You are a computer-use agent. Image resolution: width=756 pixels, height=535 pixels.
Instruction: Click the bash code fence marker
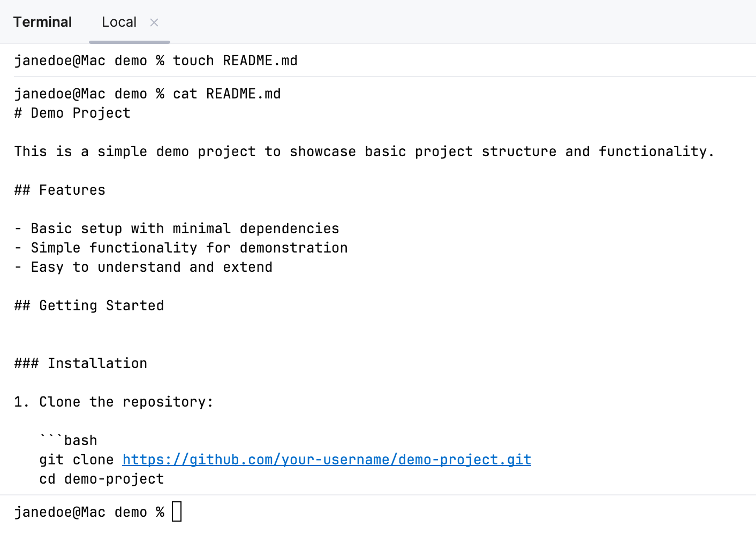(69, 440)
